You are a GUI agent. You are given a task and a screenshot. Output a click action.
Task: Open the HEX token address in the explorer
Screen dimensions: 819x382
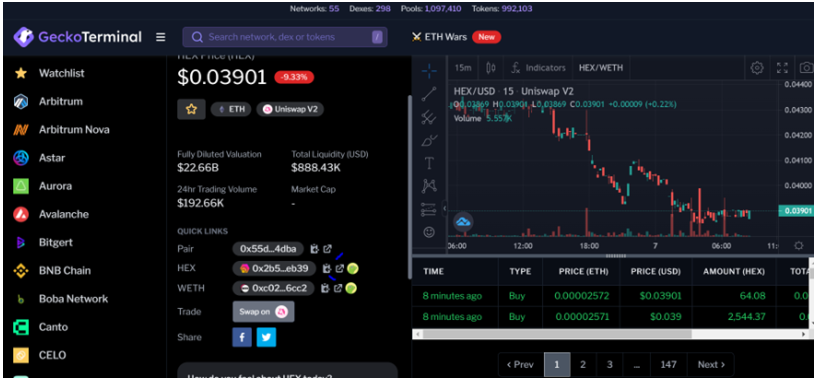pyautogui.click(x=340, y=269)
